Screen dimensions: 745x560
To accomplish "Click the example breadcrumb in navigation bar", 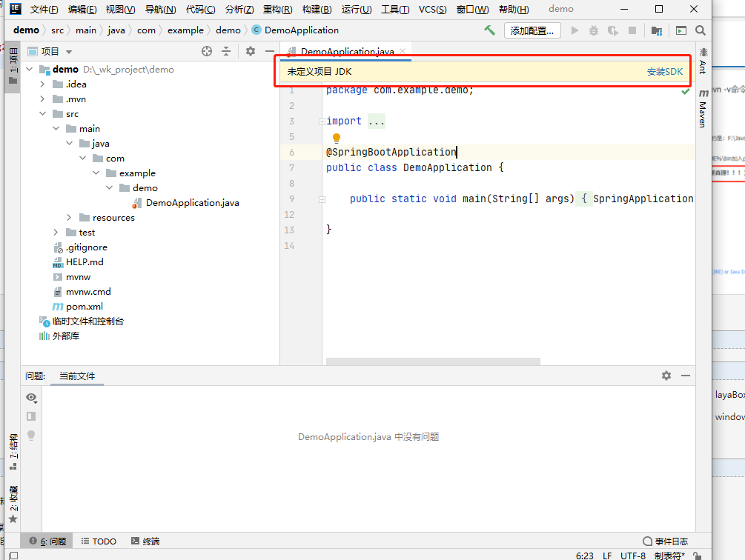I will click(x=185, y=30).
